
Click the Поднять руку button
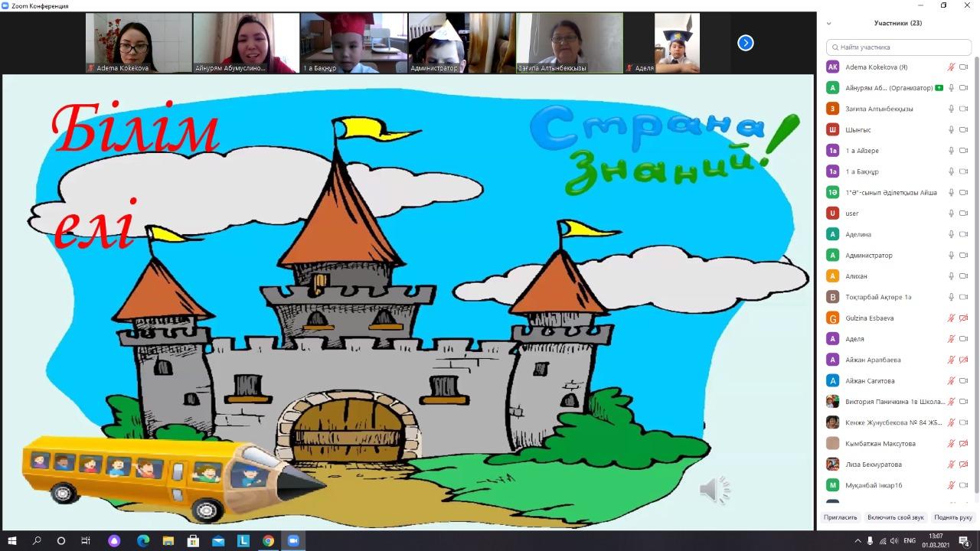952,517
